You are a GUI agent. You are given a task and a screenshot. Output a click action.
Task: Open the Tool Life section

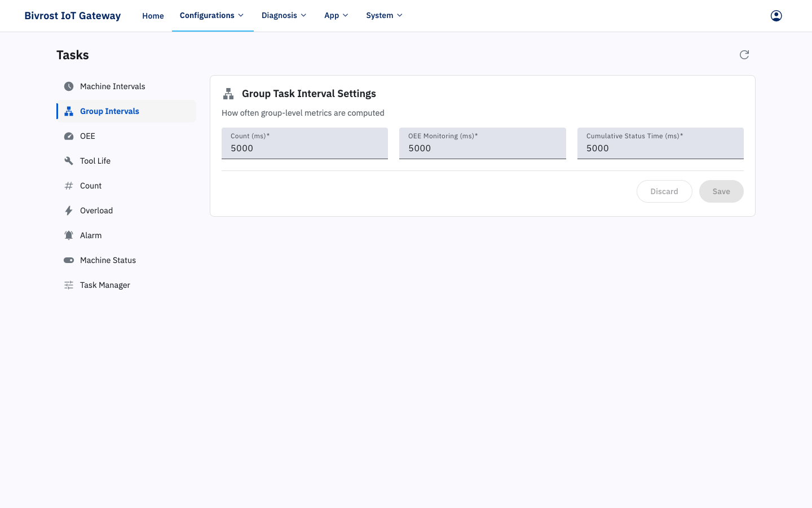[x=126, y=161]
